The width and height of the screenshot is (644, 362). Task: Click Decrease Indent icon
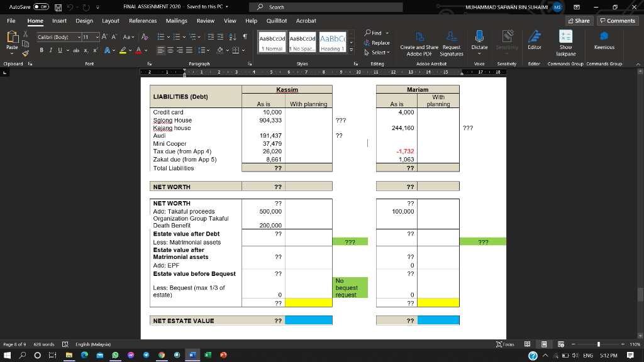point(211,37)
